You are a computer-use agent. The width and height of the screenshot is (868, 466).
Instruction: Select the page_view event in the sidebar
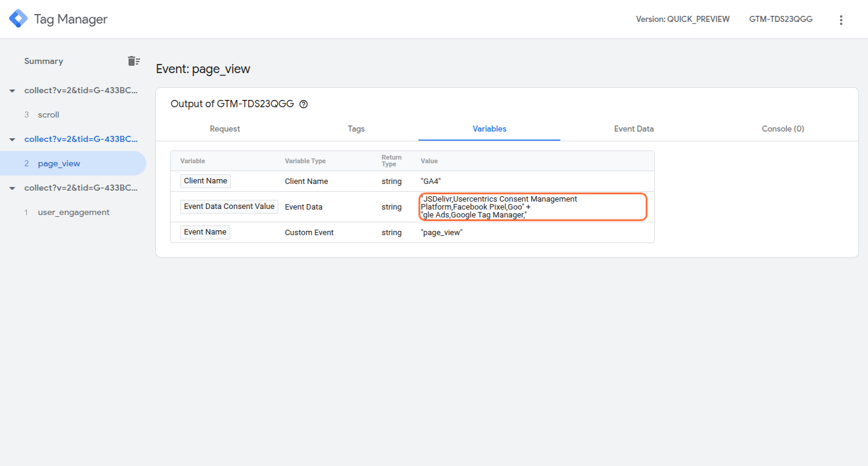[73, 163]
